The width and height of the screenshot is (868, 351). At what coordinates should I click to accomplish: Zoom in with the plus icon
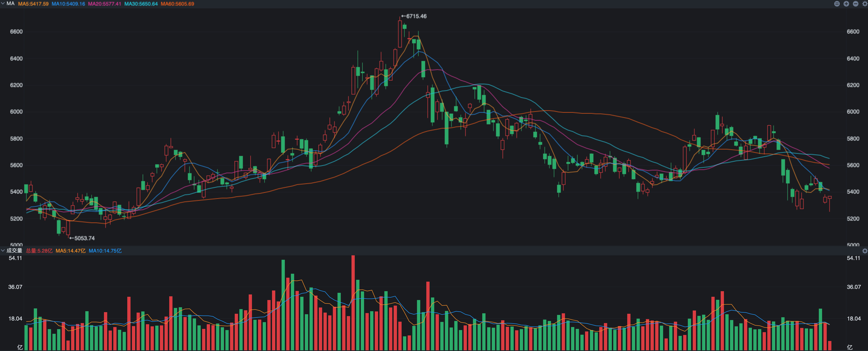(x=846, y=4)
